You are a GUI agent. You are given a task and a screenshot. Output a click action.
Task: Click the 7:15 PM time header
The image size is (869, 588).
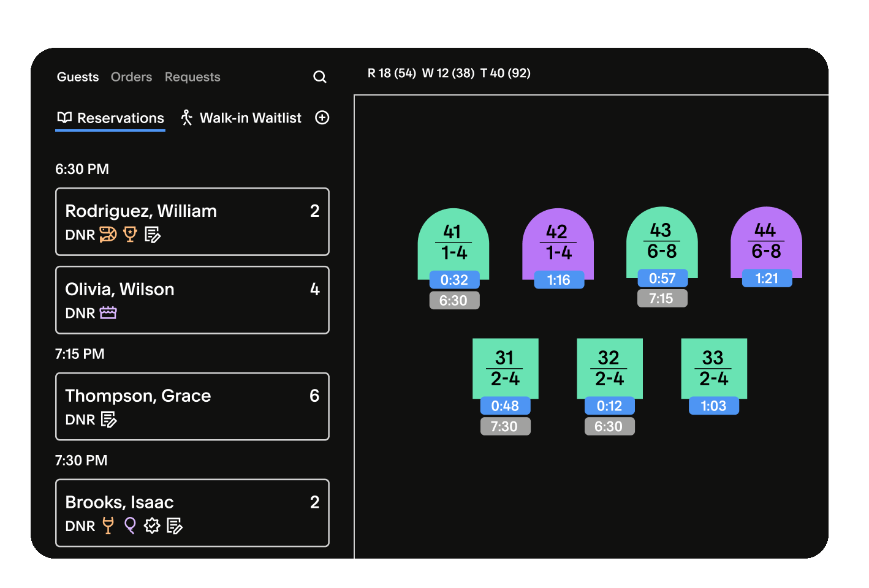[x=80, y=354]
